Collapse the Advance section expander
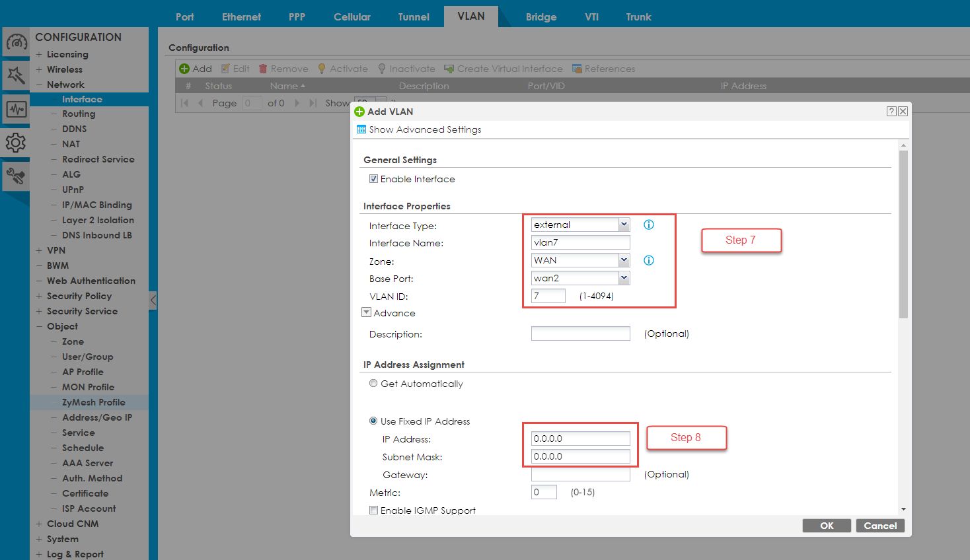The height and width of the screenshot is (560, 970). point(367,312)
